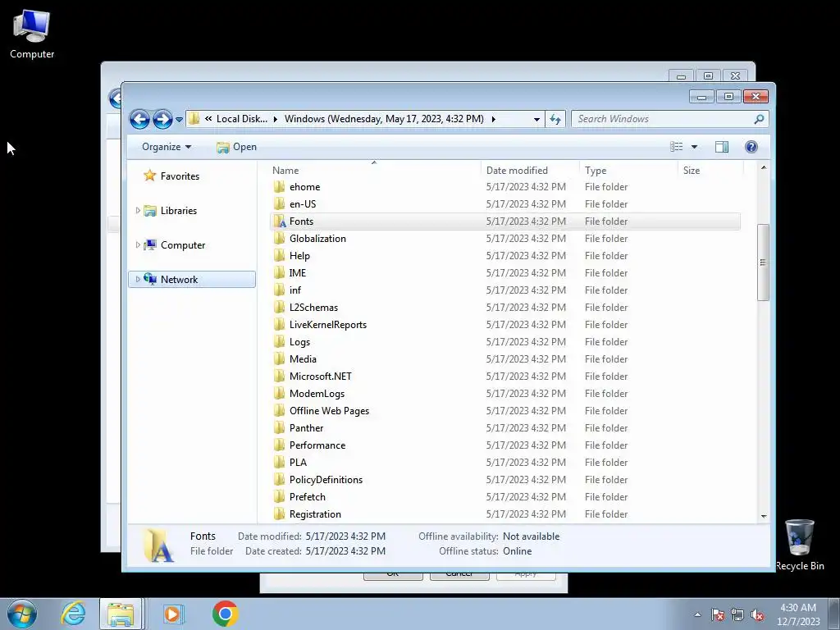Select Libraries in navigation pane
The width and height of the screenshot is (840, 630).
pos(178,211)
